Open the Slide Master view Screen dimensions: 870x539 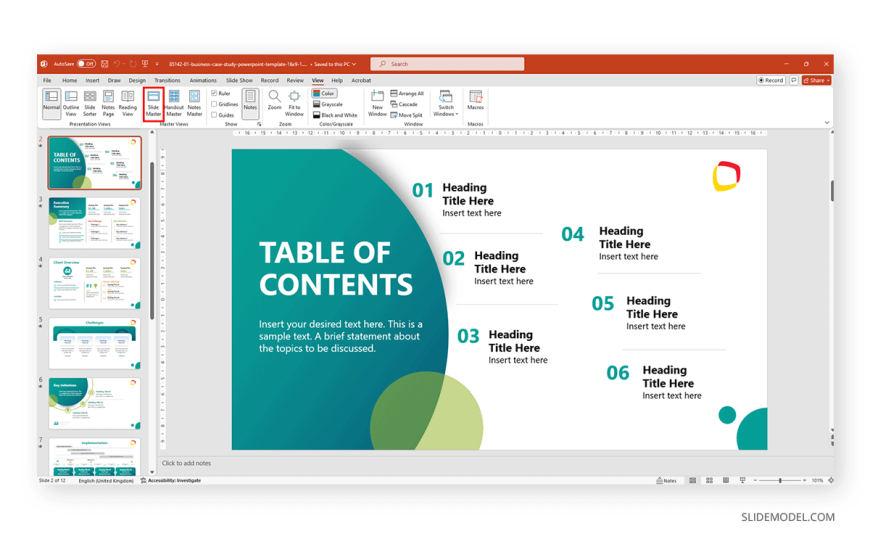coord(154,103)
